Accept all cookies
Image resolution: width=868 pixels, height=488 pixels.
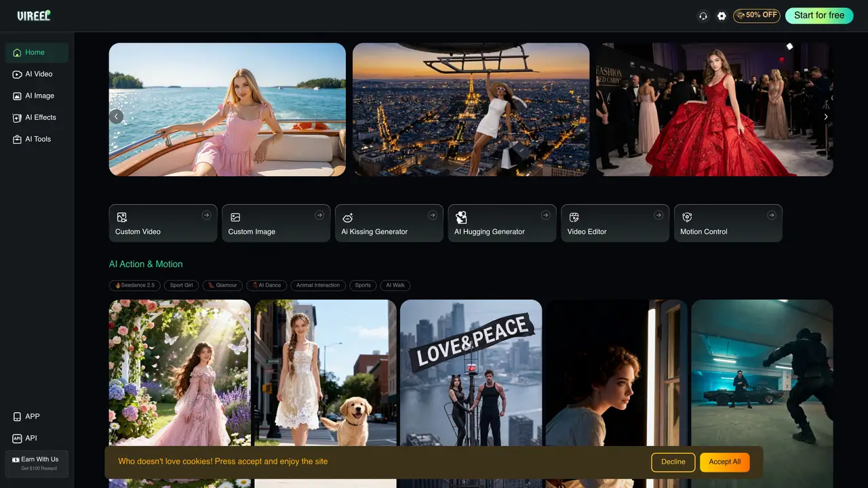(725, 462)
